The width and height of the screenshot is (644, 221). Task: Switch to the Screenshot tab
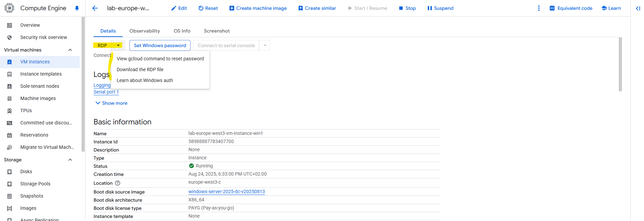217,31
